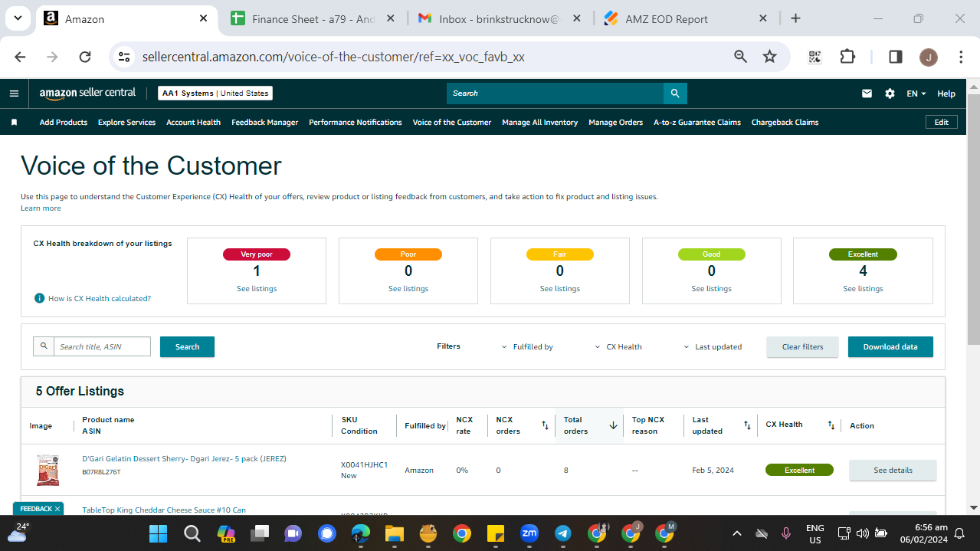See listings under Very poor
This screenshot has height=551, width=980.
tap(257, 289)
